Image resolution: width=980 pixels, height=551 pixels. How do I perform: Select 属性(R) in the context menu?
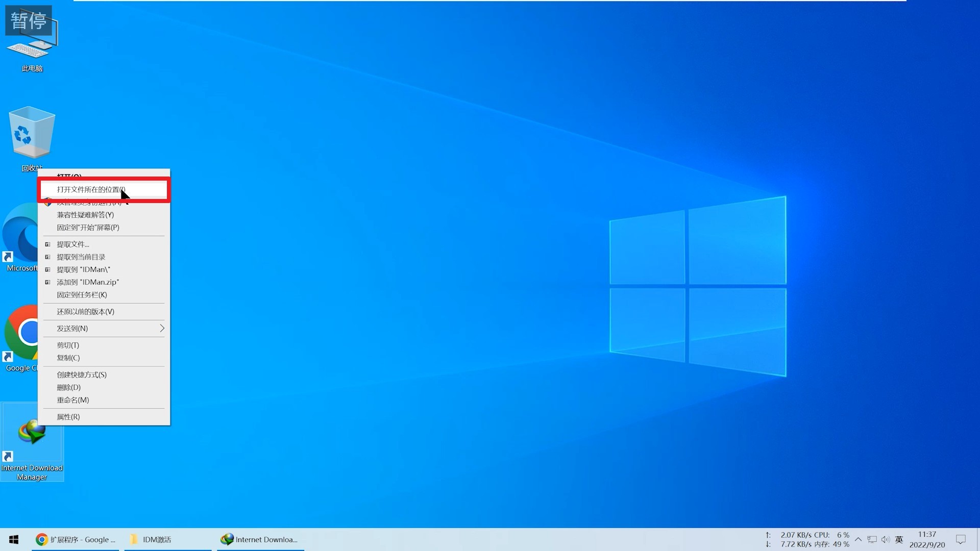click(x=68, y=417)
